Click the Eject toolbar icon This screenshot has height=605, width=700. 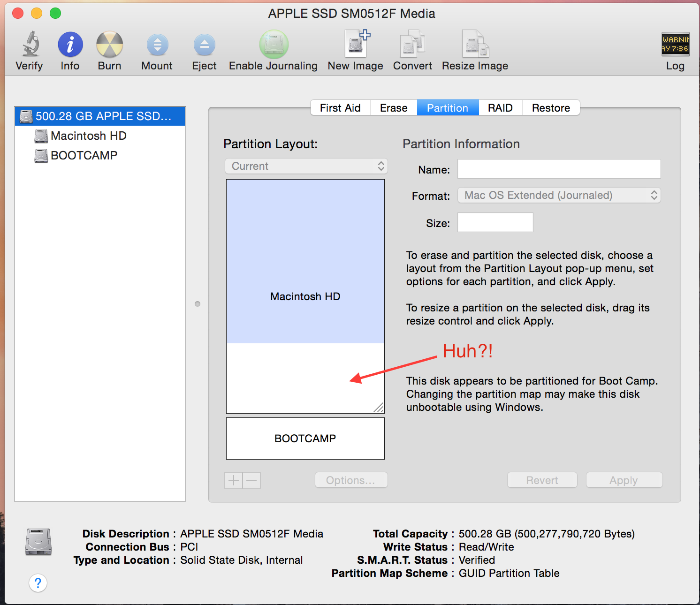click(204, 45)
